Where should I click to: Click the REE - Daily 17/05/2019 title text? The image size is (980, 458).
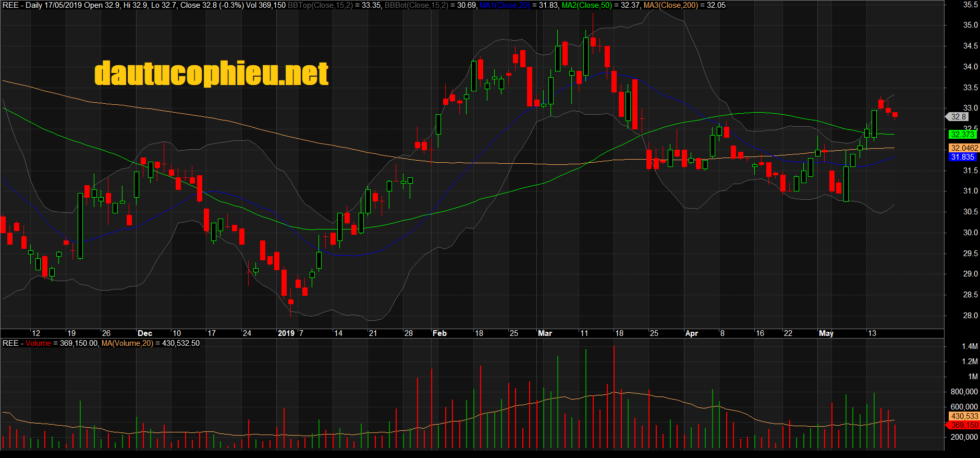[x=42, y=5]
